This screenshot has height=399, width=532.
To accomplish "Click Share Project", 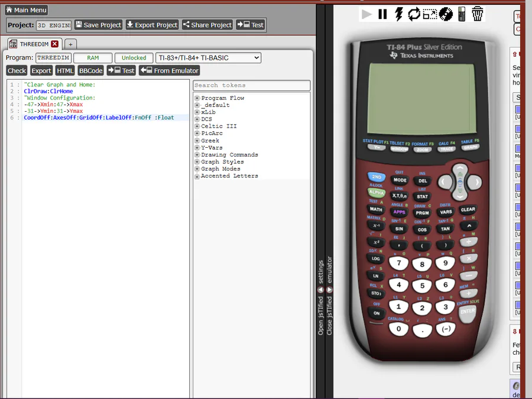I will (x=207, y=25).
